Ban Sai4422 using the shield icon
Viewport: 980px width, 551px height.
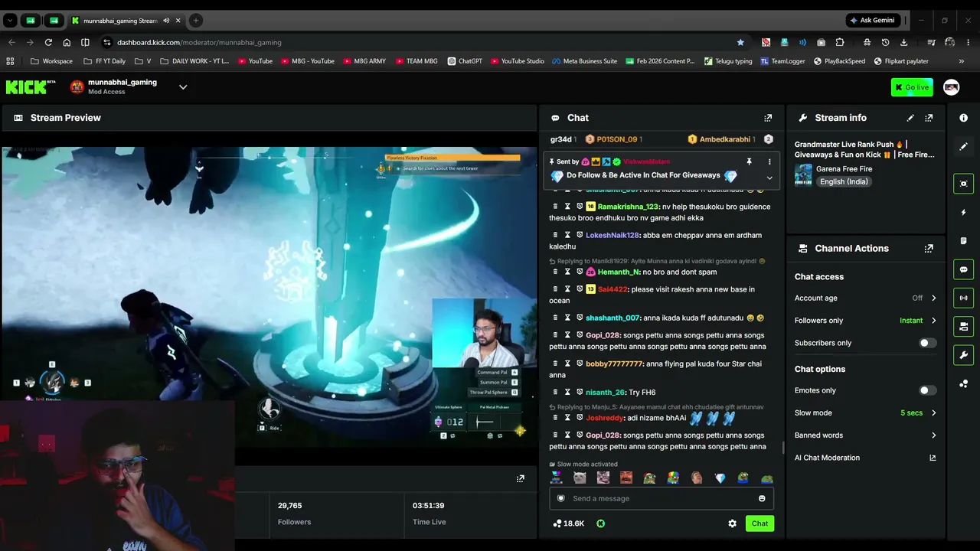[580, 289]
